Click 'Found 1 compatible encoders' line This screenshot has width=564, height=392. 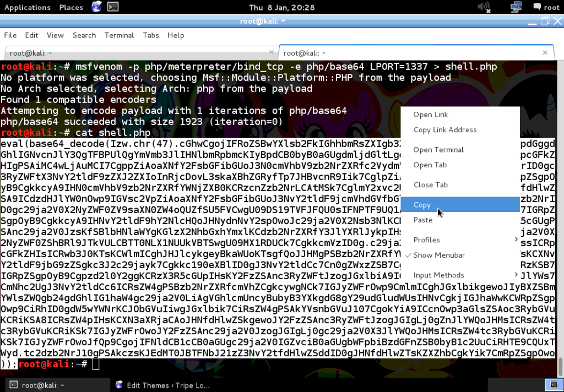[x=78, y=100]
